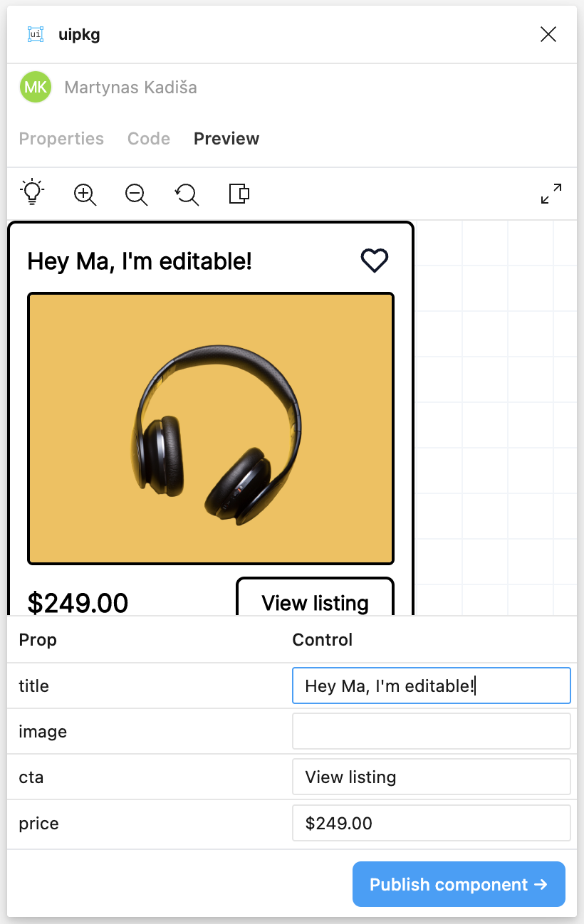Click the View listing button
584x924 pixels.
click(x=315, y=597)
